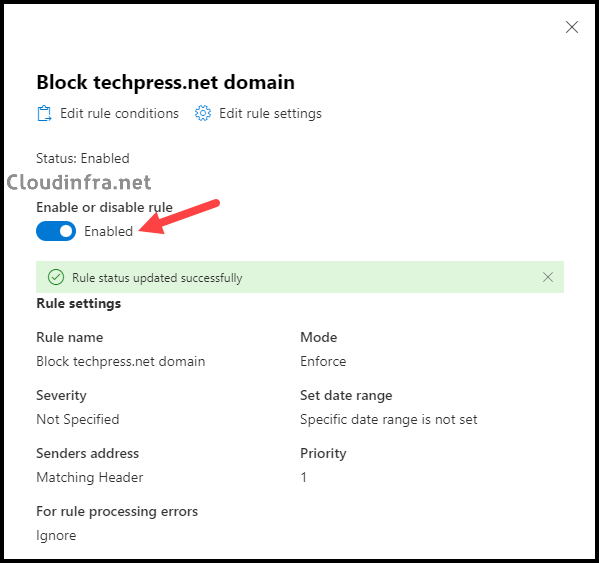Click the Mode value Enforce

323,361
